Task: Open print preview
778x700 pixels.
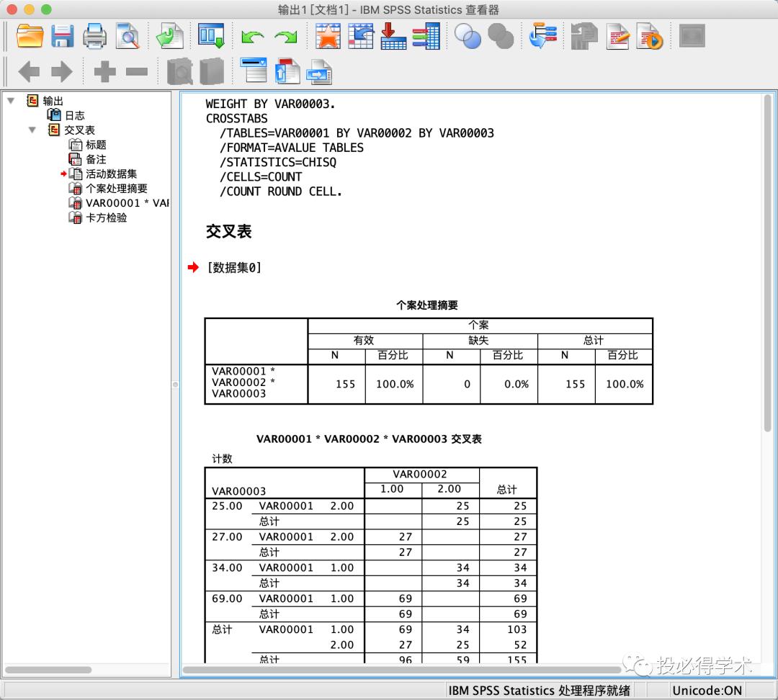Action: [128, 35]
